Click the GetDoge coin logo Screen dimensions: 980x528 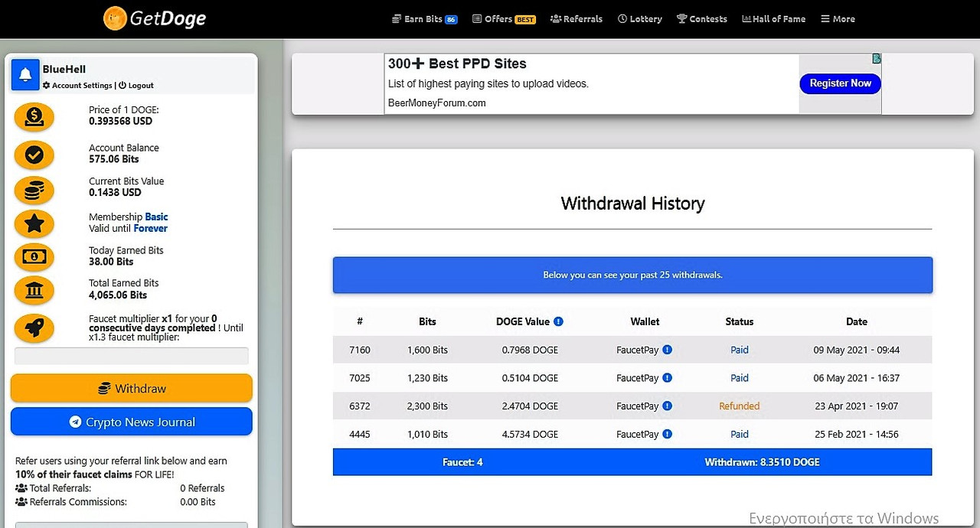pos(116,18)
